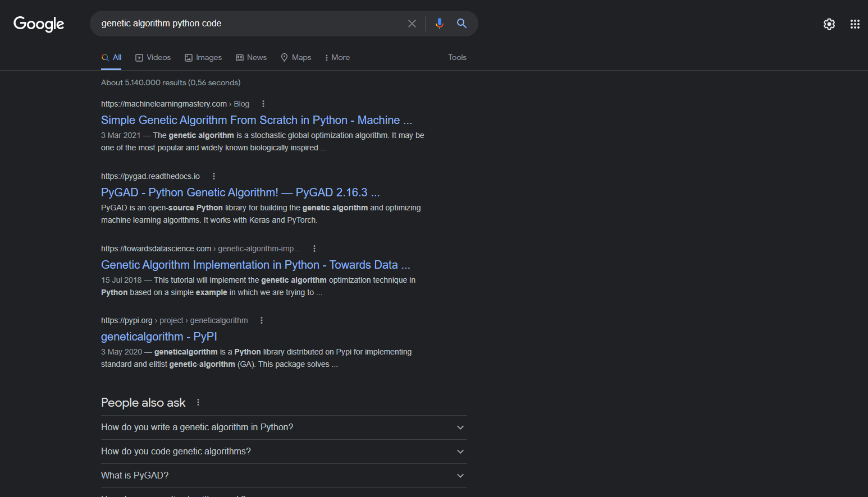Clear the search box with X icon

[412, 24]
